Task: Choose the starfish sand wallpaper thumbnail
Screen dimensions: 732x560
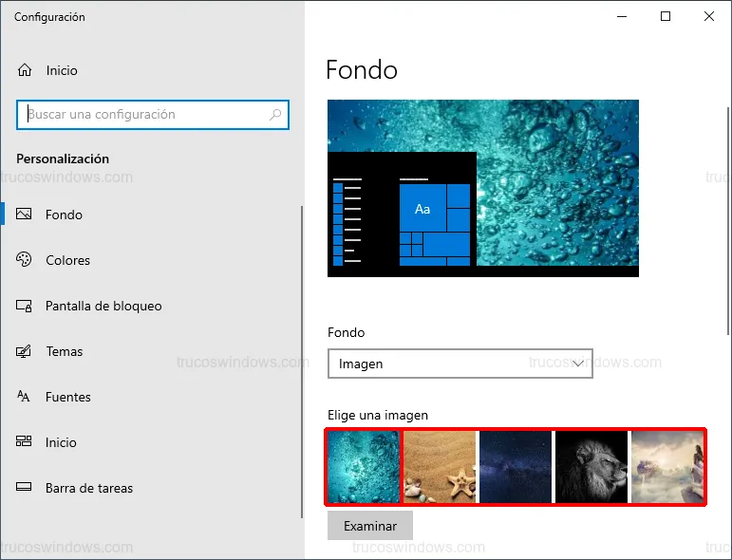Action: pyautogui.click(x=440, y=467)
